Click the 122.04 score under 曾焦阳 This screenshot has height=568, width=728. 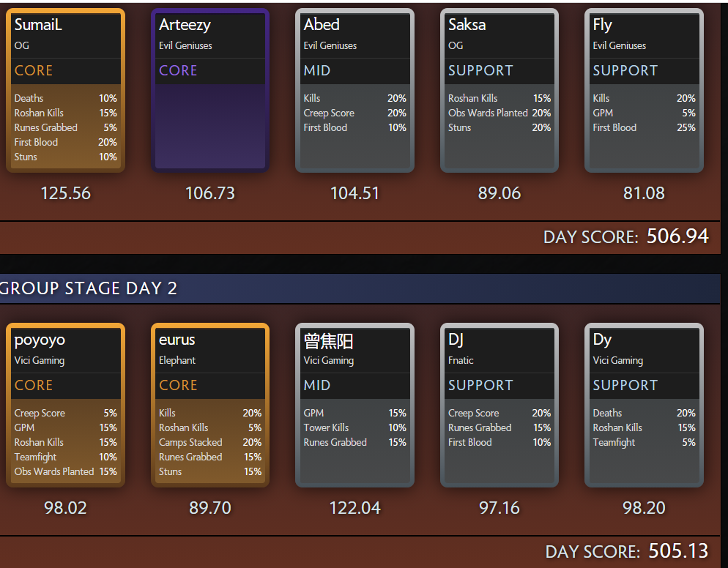coord(354,508)
